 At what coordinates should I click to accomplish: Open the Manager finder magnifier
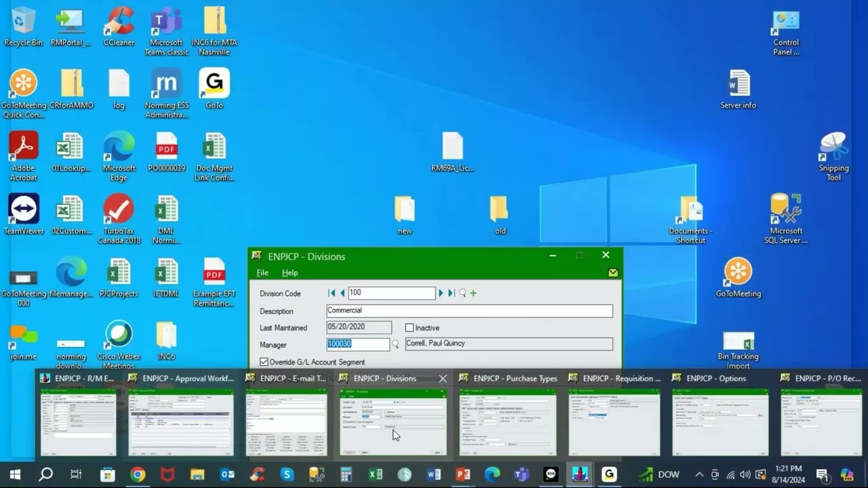395,344
